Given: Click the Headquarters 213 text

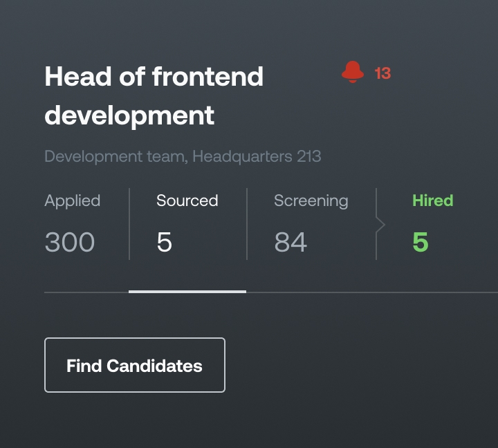Looking at the screenshot, I should click(257, 156).
